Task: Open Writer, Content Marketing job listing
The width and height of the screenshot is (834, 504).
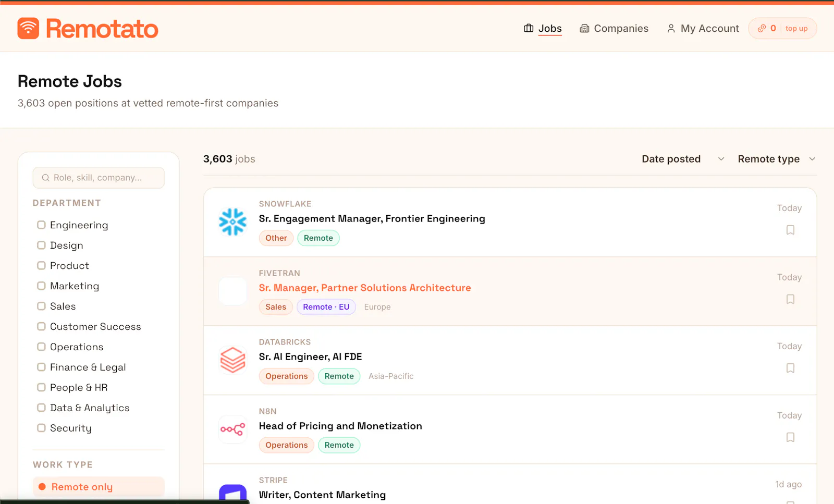Action: (x=322, y=495)
